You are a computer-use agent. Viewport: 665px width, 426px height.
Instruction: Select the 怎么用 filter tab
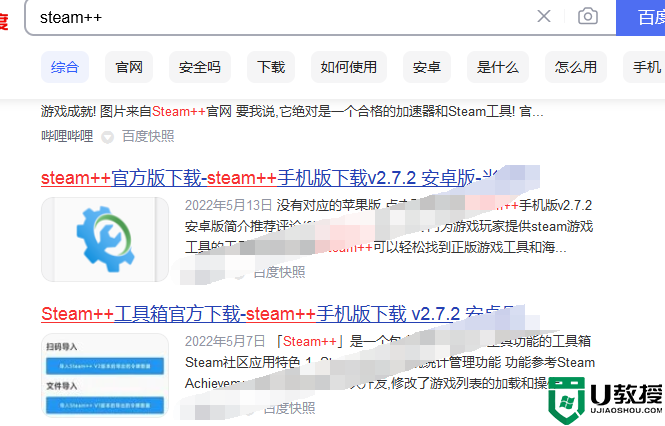click(576, 67)
